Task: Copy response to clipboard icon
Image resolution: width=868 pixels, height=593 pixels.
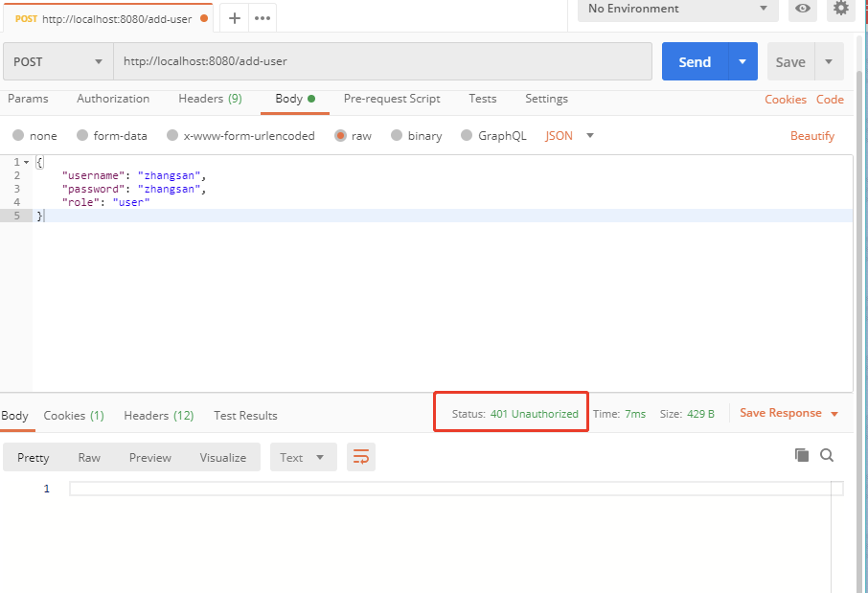Action: click(x=802, y=455)
